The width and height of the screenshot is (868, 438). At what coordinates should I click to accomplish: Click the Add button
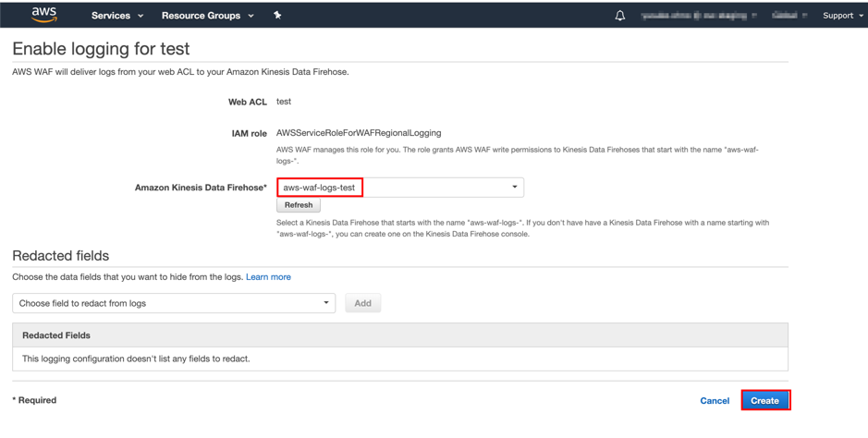(x=362, y=303)
